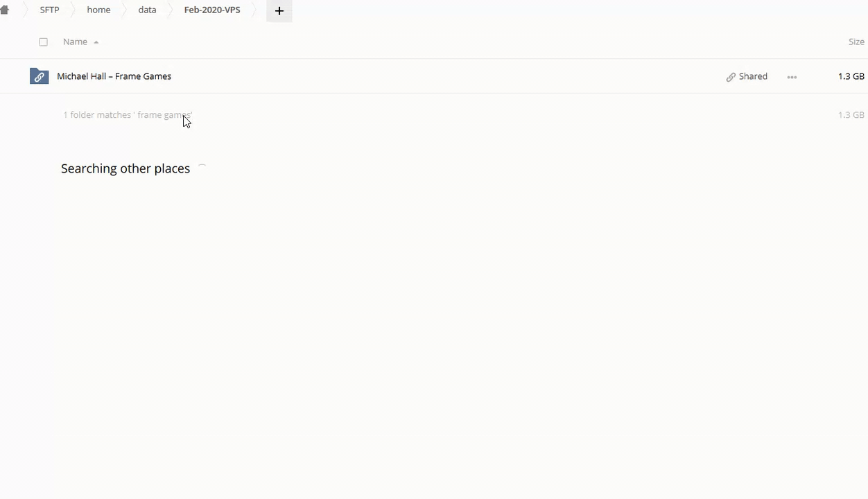Open the Michael Hall – Frame Games folder
This screenshot has height=499, width=868.
point(114,76)
